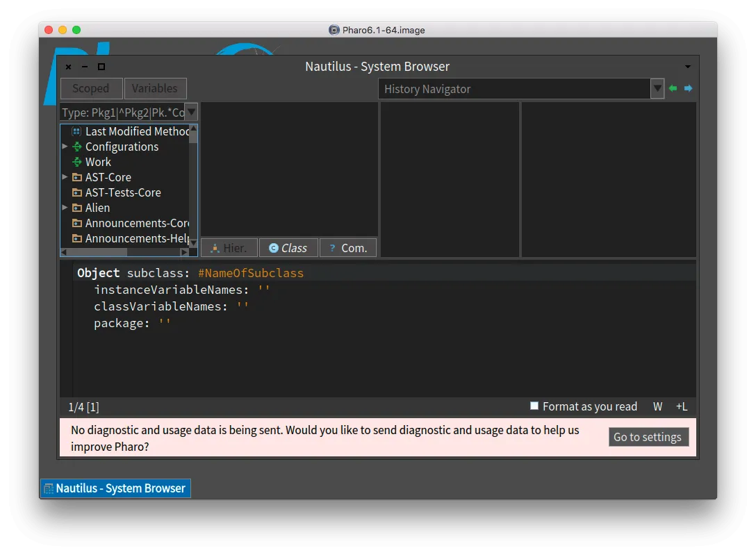Click the AST-Tests-Core package folder icon
Image resolution: width=756 pixels, height=555 pixels.
(76, 192)
